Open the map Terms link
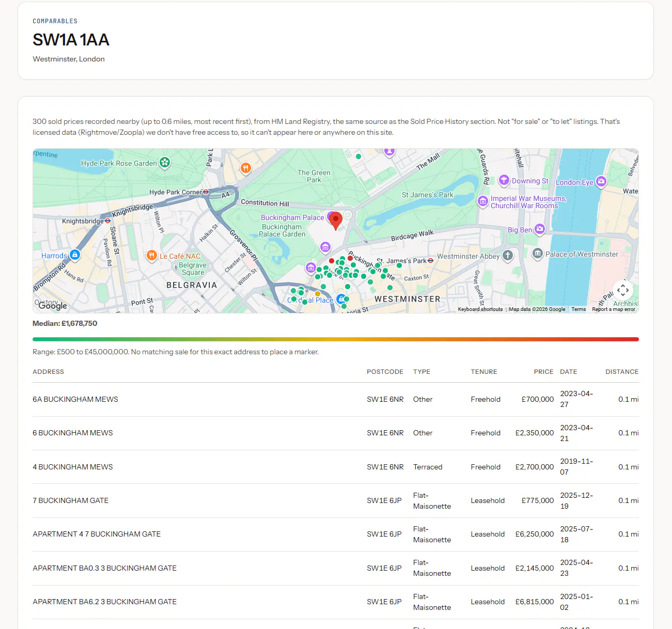This screenshot has height=629, width=672. coord(579,309)
